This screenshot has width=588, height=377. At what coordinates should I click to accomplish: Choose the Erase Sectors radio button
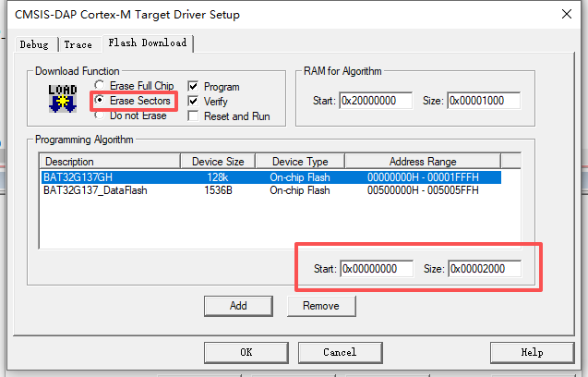(100, 101)
